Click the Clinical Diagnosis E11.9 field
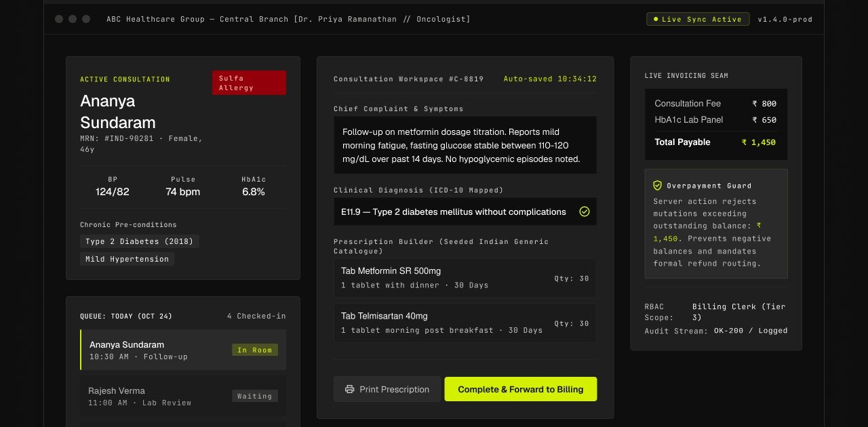Viewport: 868px width, 427px height. 465,211
